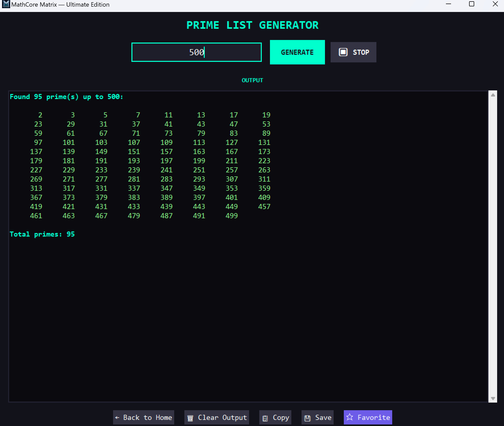Select the prime 281 in the output
The height and width of the screenshot is (426, 504).
click(x=134, y=179)
